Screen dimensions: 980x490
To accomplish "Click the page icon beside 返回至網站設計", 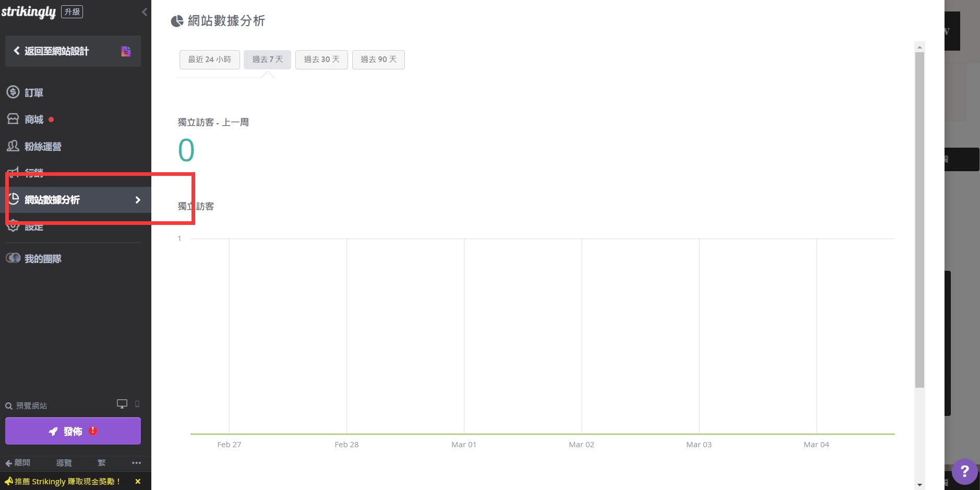I will [x=126, y=51].
